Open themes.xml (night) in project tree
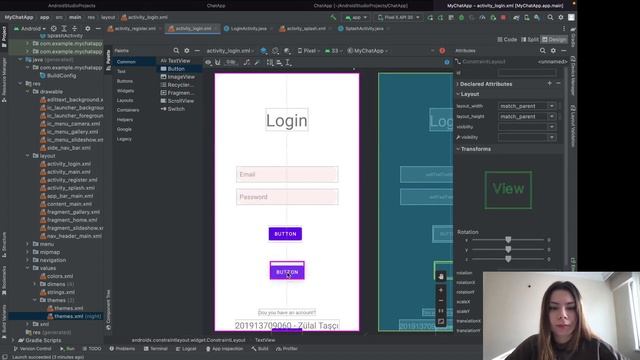This screenshot has width=640, height=360. click(74, 316)
